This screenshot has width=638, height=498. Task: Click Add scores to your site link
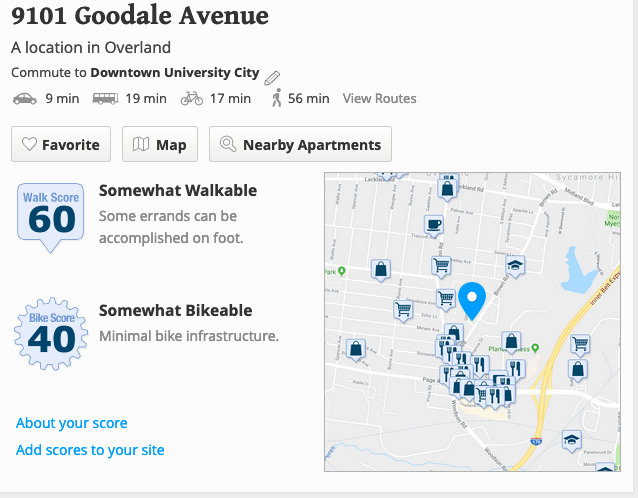[90, 450]
